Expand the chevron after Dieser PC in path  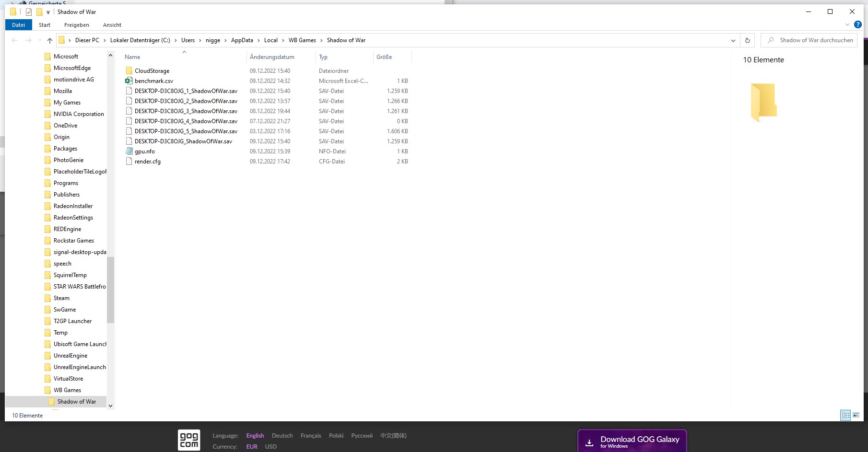pyautogui.click(x=105, y=40)
